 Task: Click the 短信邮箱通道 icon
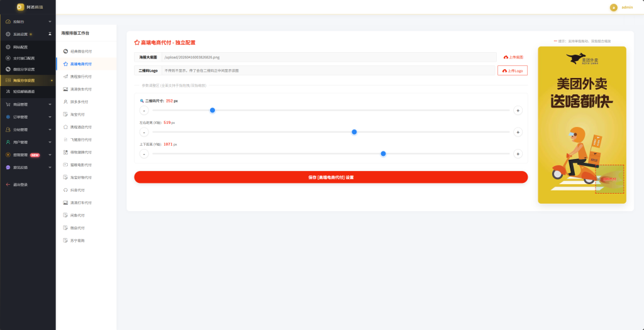coord(8,92)
